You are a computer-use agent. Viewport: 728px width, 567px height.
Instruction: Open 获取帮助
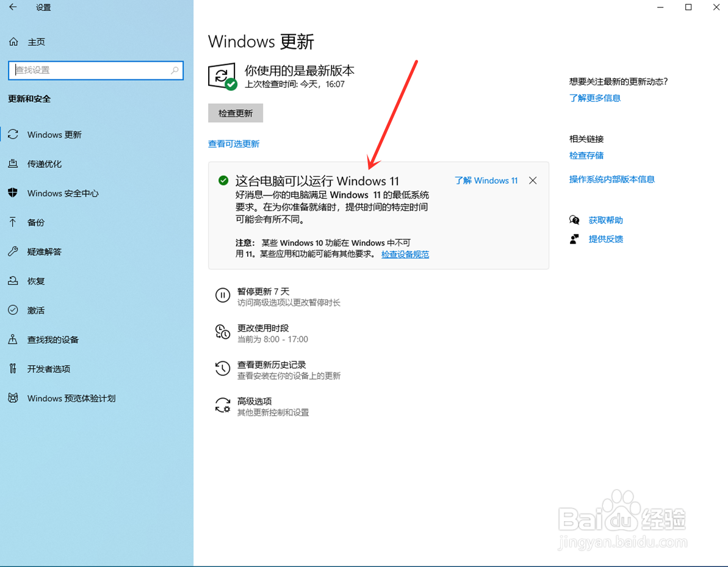coord(606,220)
